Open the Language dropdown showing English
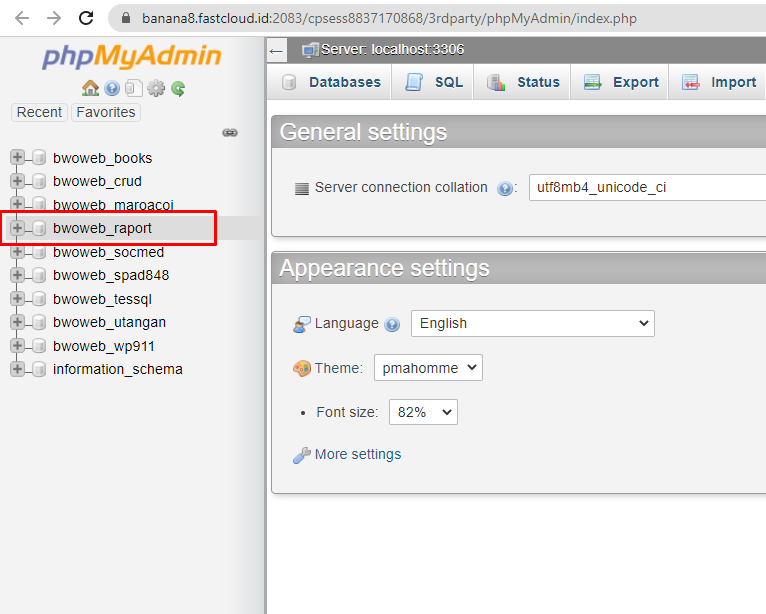Viewport: 766px width, 614px height. click(x=532, y=323)
